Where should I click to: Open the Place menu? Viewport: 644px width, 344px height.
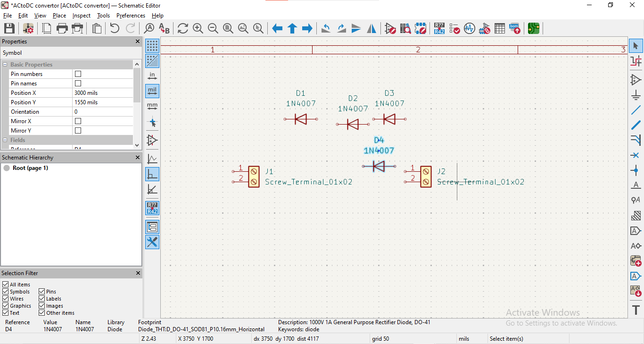pos(59,16)
